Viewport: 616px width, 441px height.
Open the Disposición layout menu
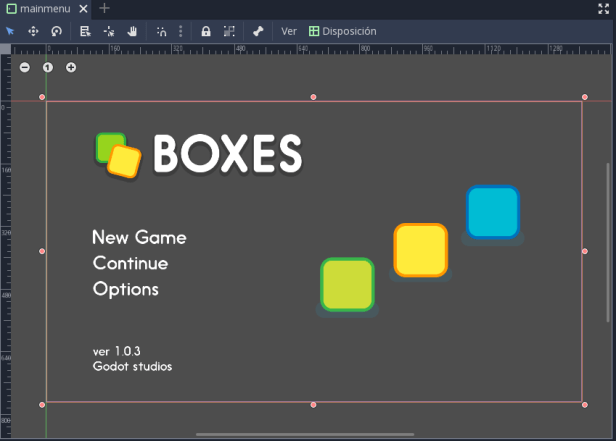(x=343, y=31)
